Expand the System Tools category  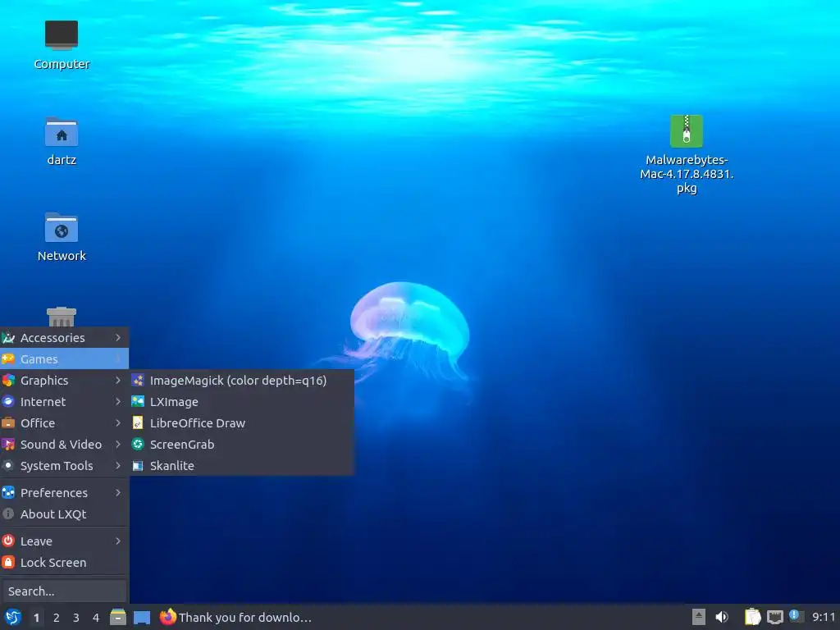tap(64, 466)
